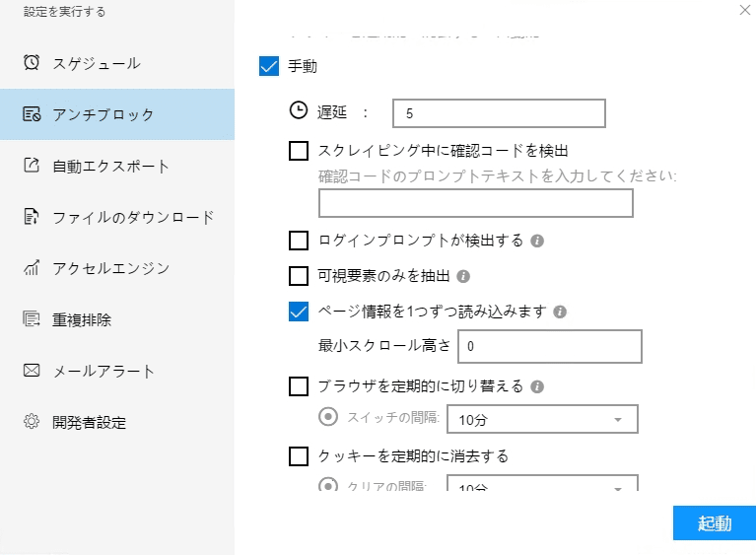The height and width of the screenshot is (555, 756).
Task: Enable クッキーを定期的に消去する checkbox
Action: pyautogui.click(x=299, y=456)
